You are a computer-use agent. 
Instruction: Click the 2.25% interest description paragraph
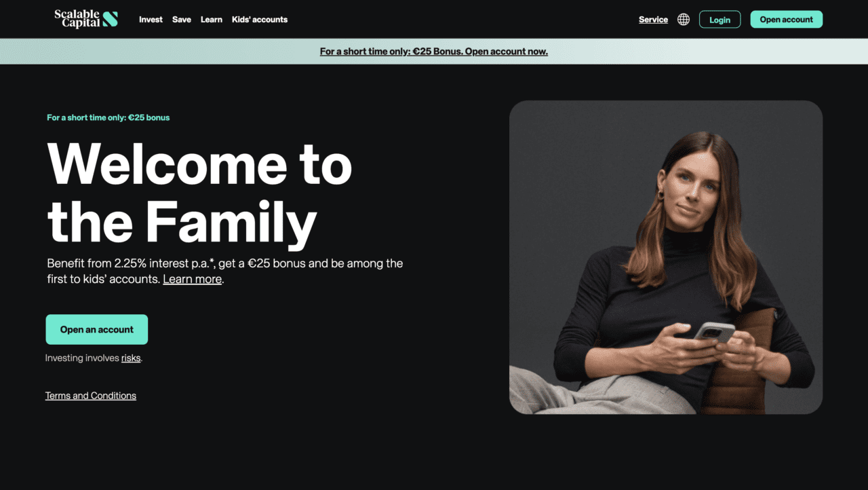224,271
